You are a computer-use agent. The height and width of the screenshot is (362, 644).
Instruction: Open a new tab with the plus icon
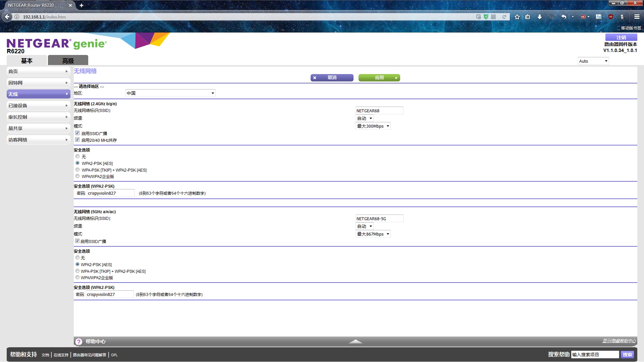point(82,5)
